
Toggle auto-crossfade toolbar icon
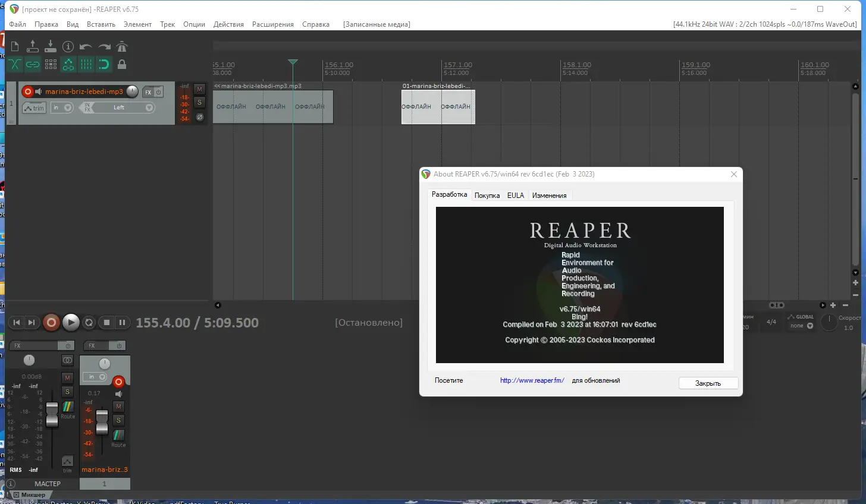pyautogui.click(x=15, y=64)
